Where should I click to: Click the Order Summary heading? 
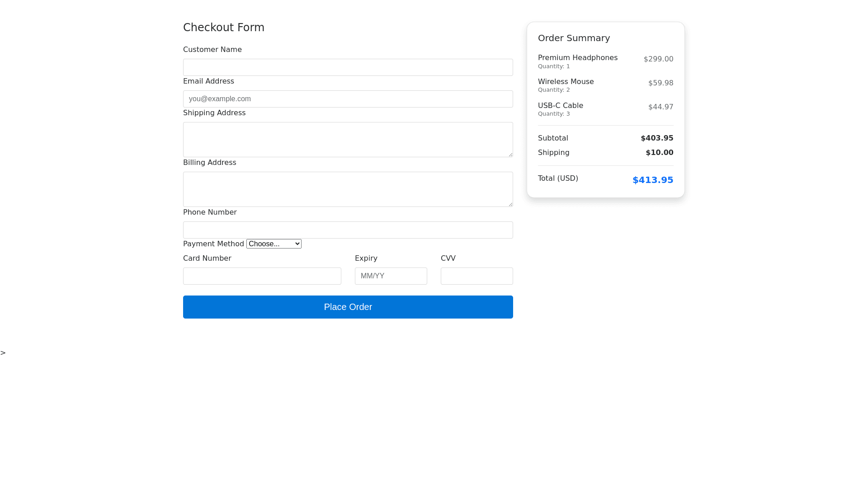click(574, 38)
